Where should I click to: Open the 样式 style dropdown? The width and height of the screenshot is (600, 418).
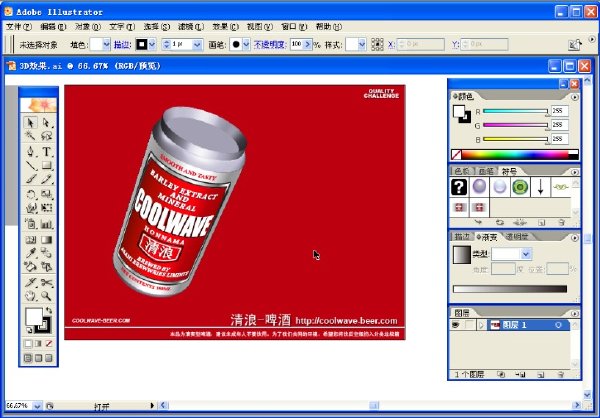click(362, 45)
